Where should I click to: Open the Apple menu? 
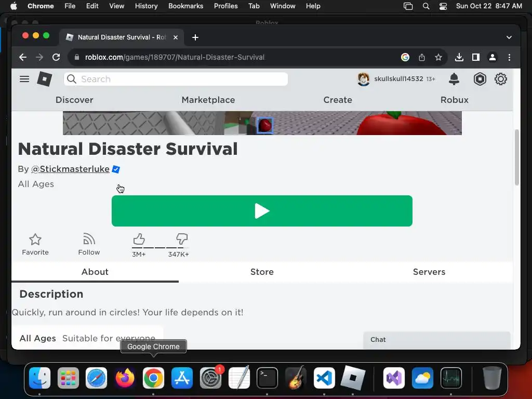[x=14, y=6]
